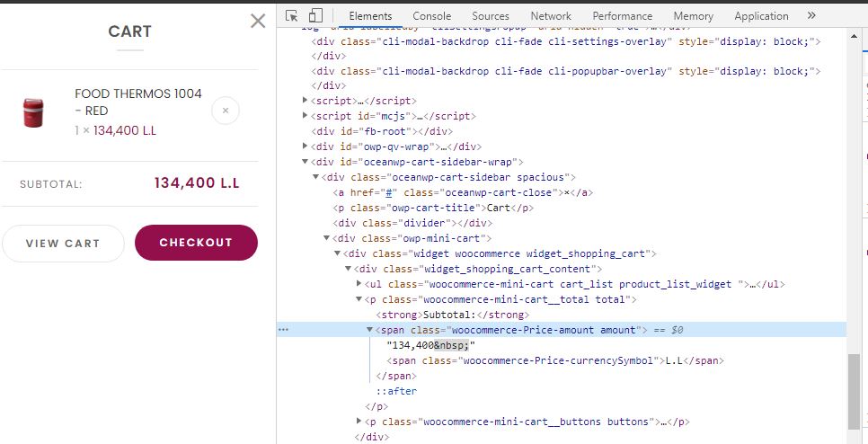Click the scrollbar up arrow in Elements panel
Screen dimensions: 868x444
855,36
